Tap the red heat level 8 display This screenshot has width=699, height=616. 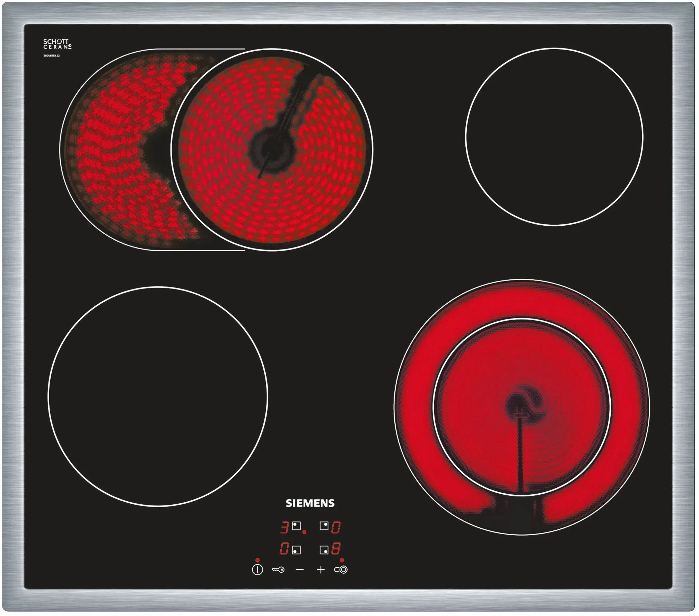[335, 549]
